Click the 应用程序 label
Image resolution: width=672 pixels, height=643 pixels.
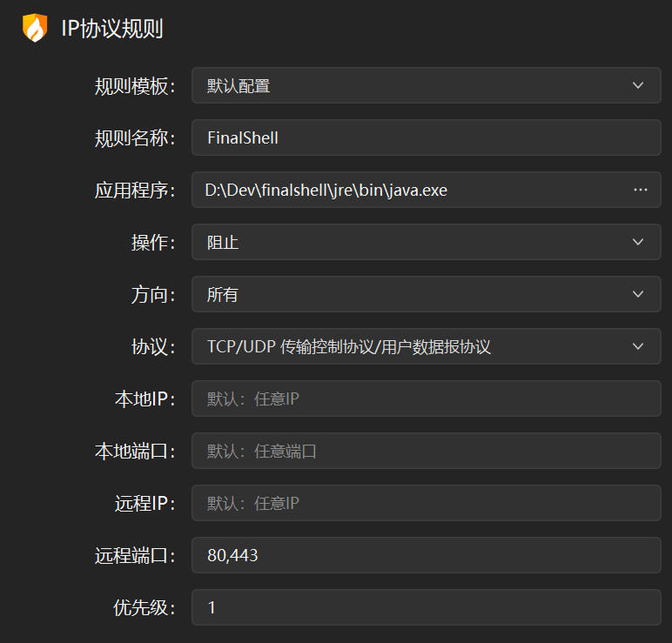(135, 191)
